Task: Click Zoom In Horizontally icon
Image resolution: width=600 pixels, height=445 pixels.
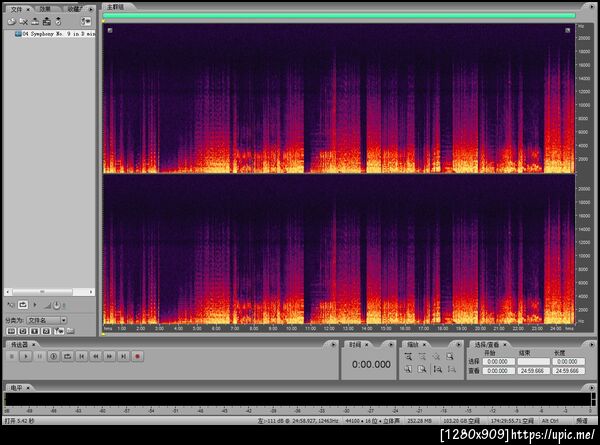Action: tap(408, 357)
